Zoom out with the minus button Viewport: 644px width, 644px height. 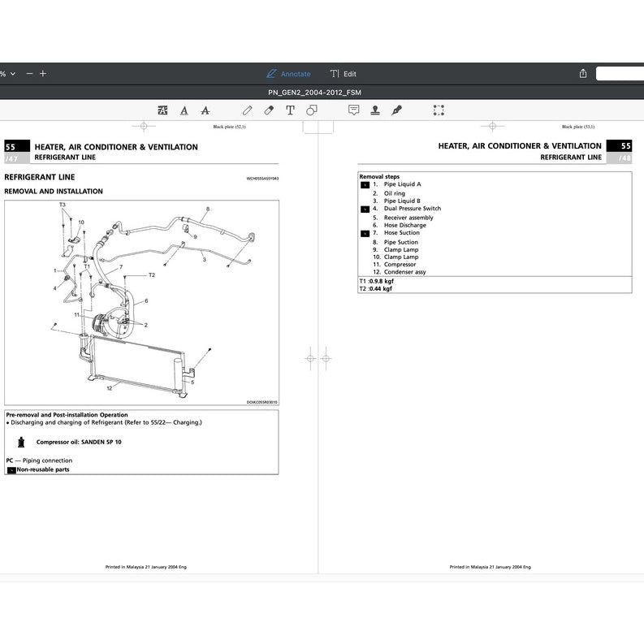pos(30,74)
